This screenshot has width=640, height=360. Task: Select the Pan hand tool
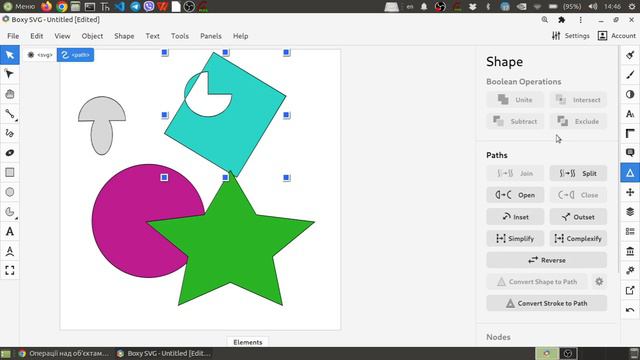pos(10,94)
